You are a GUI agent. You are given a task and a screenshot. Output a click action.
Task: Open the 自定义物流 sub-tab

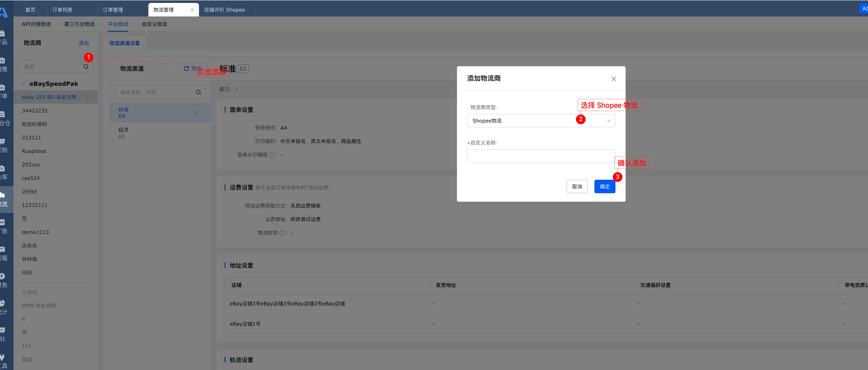tap(155, 24)
